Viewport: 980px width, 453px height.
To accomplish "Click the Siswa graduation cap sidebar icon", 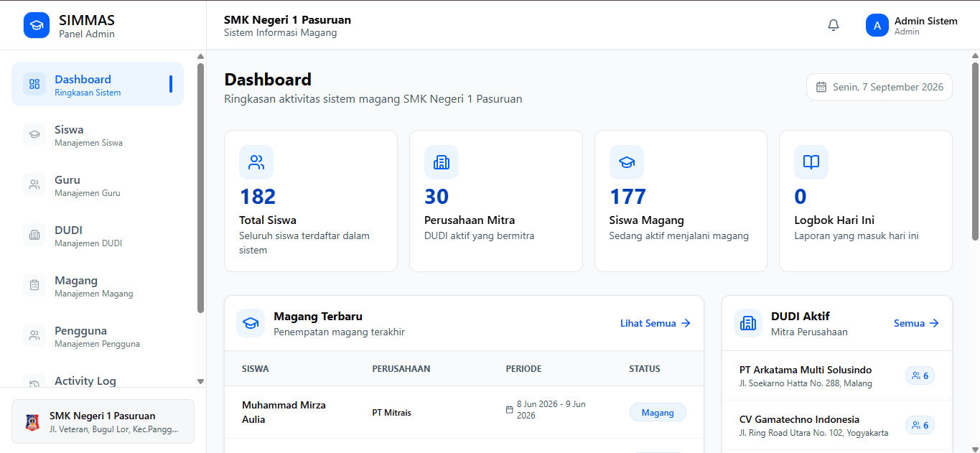I will coord(34,134).
